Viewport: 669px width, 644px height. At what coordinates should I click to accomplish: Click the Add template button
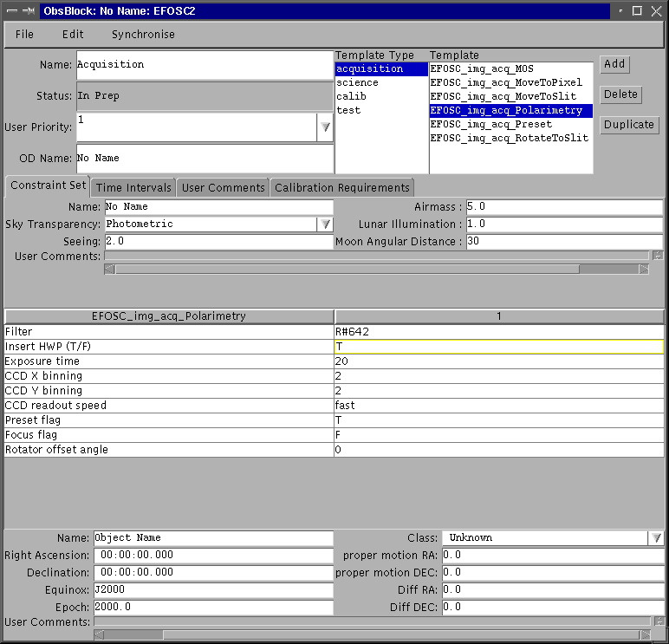click(614, 64)
